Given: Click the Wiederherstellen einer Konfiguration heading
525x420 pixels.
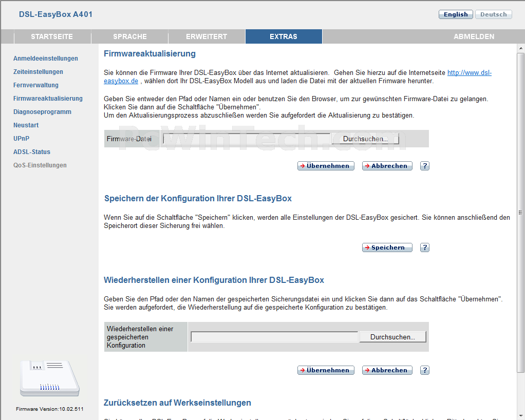Looking at the screenshot, I should click(214, 280).
